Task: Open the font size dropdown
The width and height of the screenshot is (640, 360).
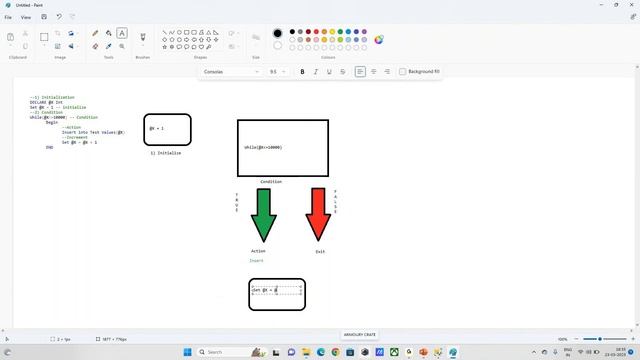Action: click(x=278, y=72)
